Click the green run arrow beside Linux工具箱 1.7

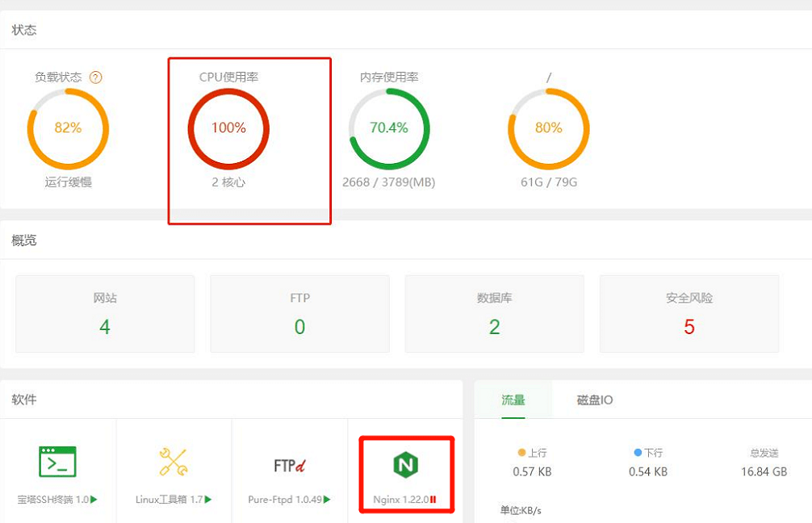208,500
